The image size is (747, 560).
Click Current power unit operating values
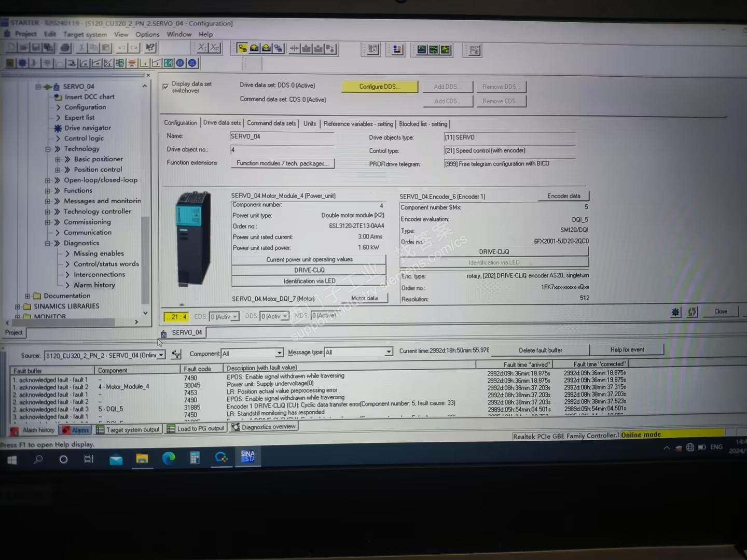click(309, 259)
